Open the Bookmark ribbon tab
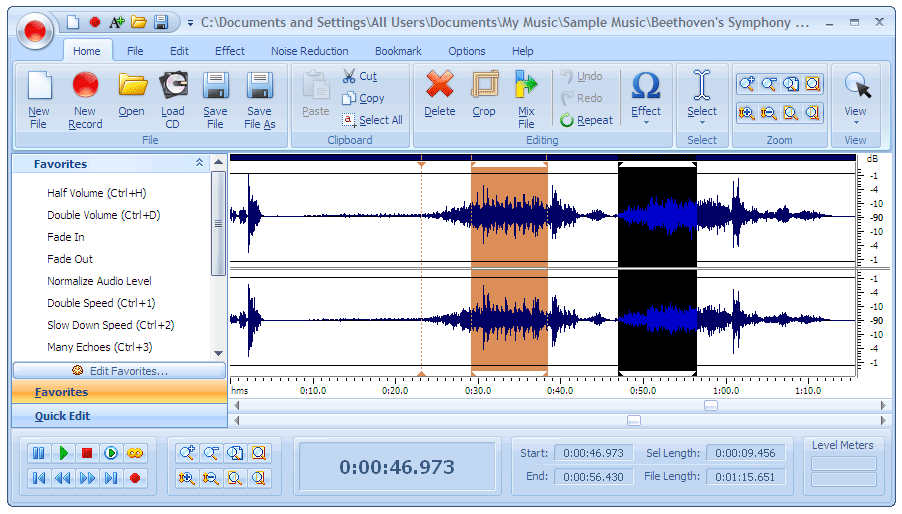902x514 pixels. point(398,51)
